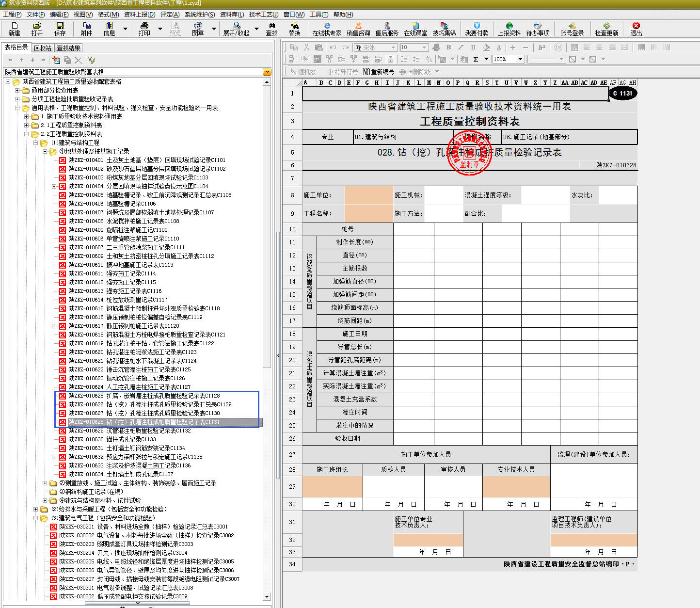Toggle bold B formatting
Viewport: 700px width, 608px height.
(x=448, y=47)
